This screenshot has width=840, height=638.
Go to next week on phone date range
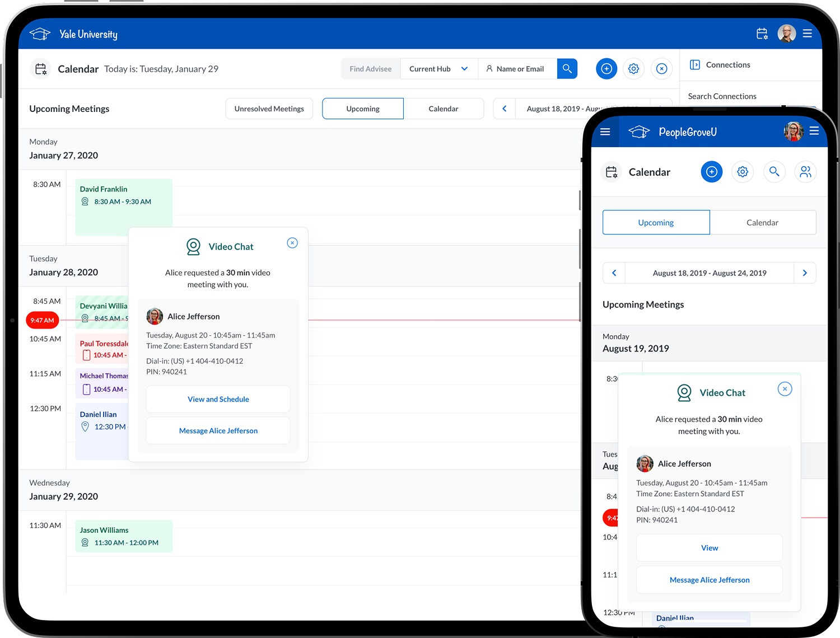[804, 273]
